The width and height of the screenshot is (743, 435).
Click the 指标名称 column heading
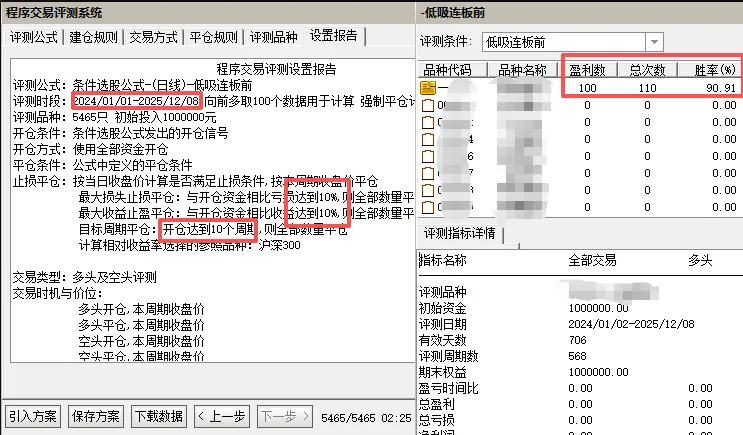[443, 260]
